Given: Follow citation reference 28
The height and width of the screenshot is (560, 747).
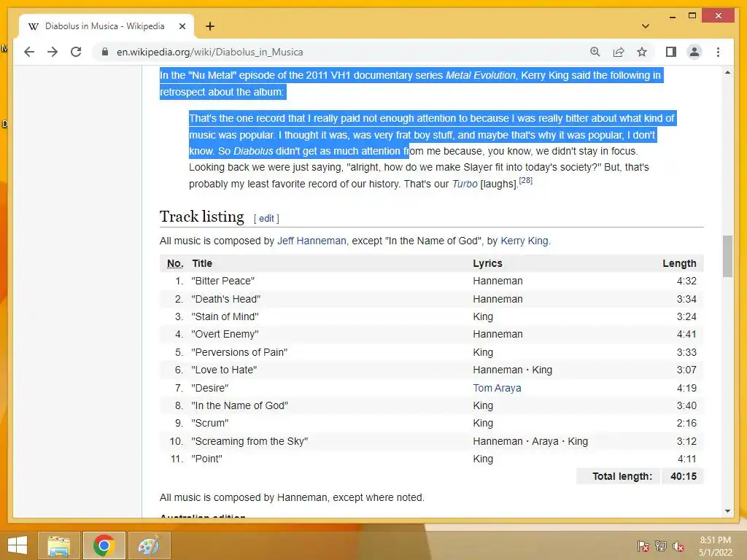Looking at the screenshot, I should [x=525, y=181].
